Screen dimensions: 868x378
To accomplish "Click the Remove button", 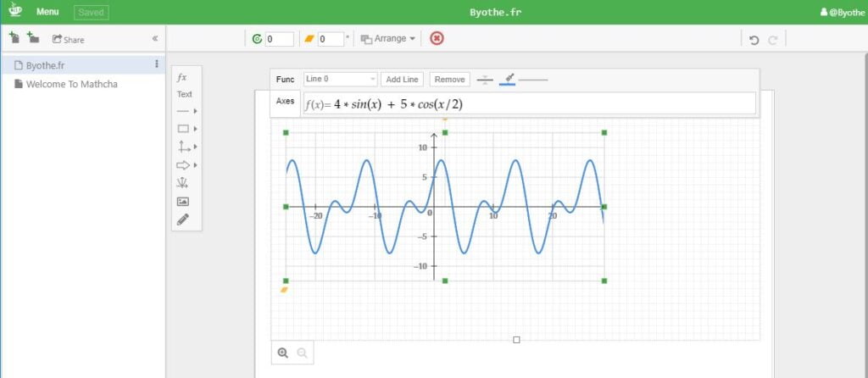I will pyautogui.click(x=449, y=79).
